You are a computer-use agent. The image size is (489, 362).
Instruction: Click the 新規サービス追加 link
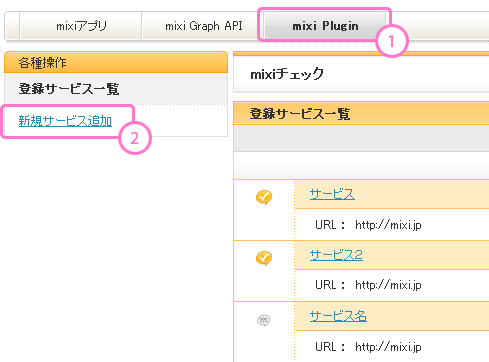click(65, 121)
